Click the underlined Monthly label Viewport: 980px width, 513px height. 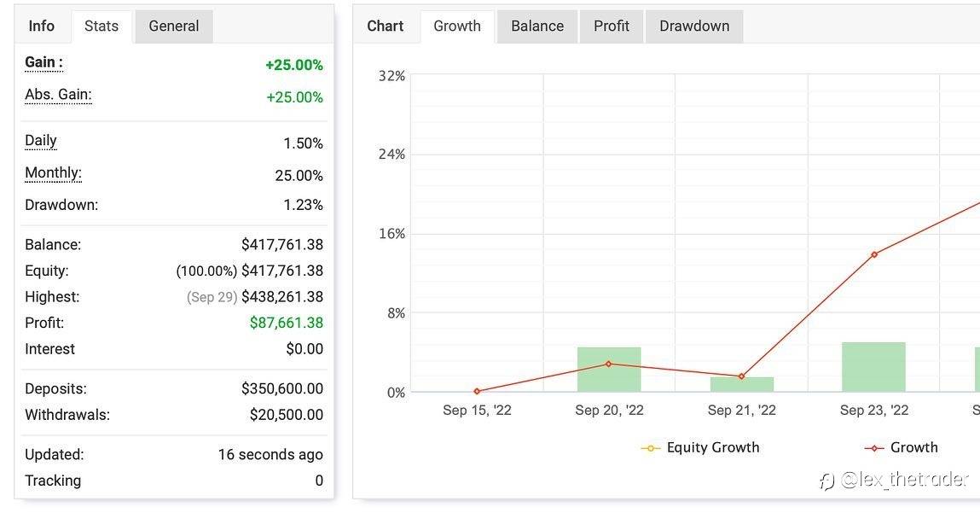[53, 174]
